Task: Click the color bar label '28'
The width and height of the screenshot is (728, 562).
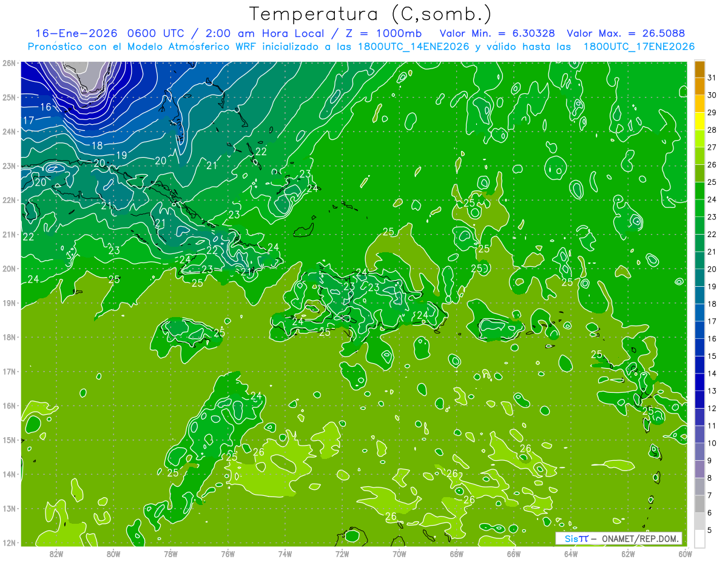Action: coord(712,130)
